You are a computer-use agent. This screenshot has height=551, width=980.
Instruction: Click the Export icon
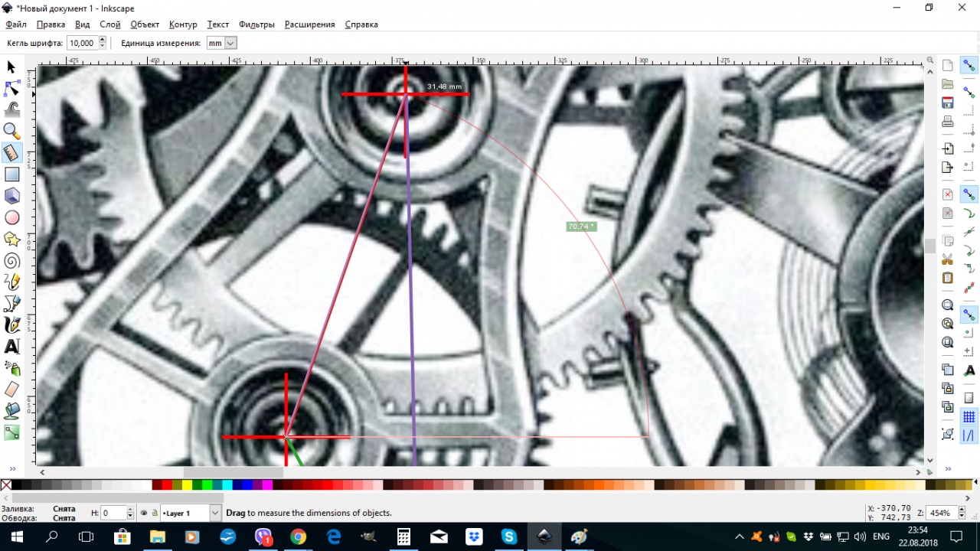pyautogui.click(x=948, y=167)
